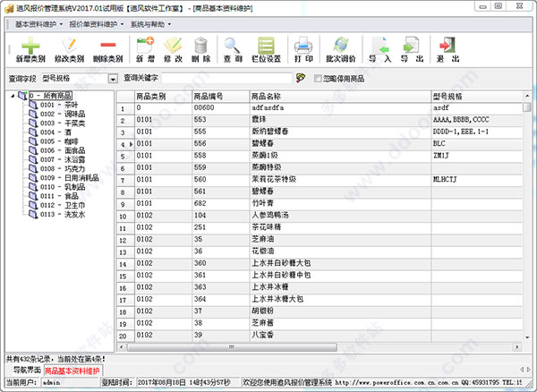Select tree category 0108 - 巧克力
537x392 pixels.
coord(63,169)
